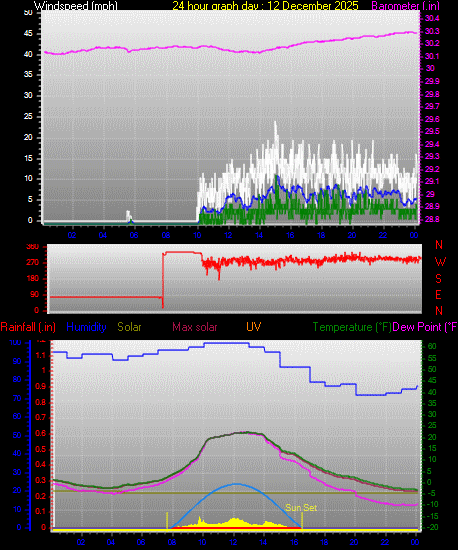Screen dimensions: 458x550
Task: Click the '14' hour tick on windspeed graph
Action: (259, 235)
